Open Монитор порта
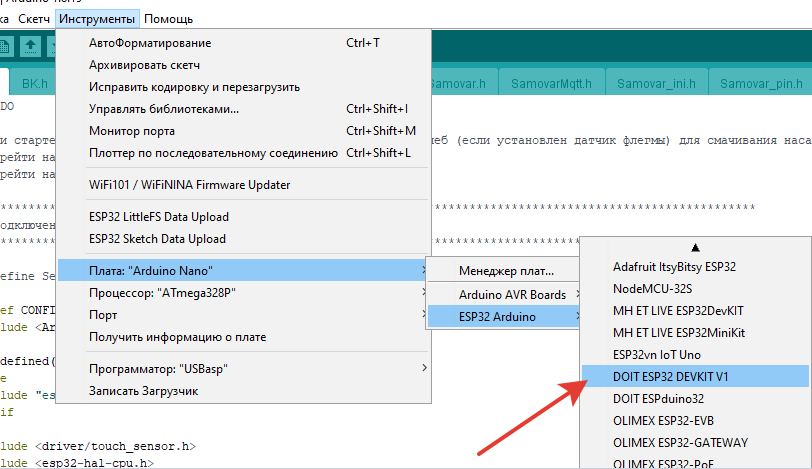Image resolution: width=812 pixels, height=469 pixels. click(x=243, y=131)
